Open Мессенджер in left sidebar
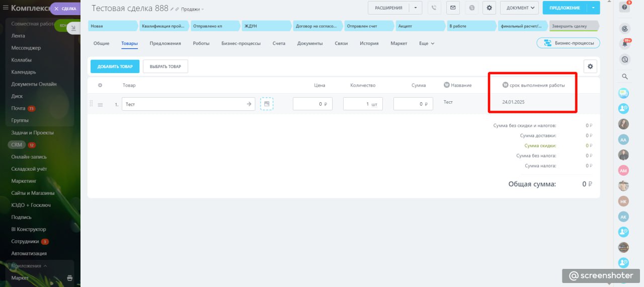644x287 pixels. coord(26,48)
